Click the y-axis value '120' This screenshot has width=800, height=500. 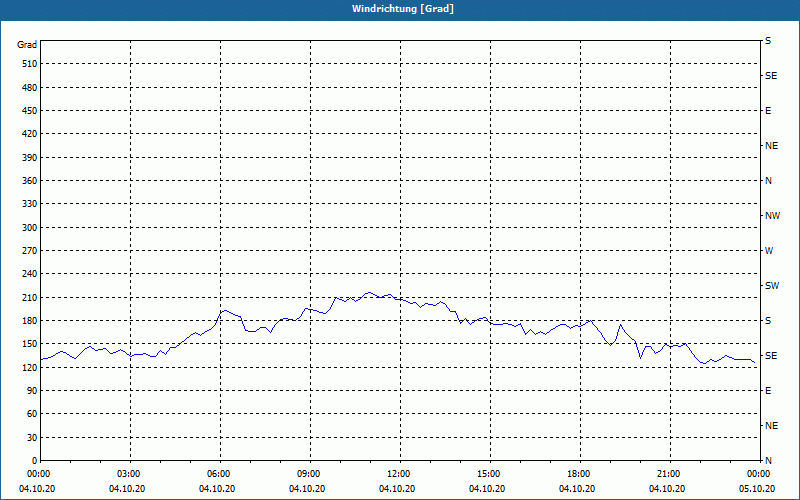30,367
